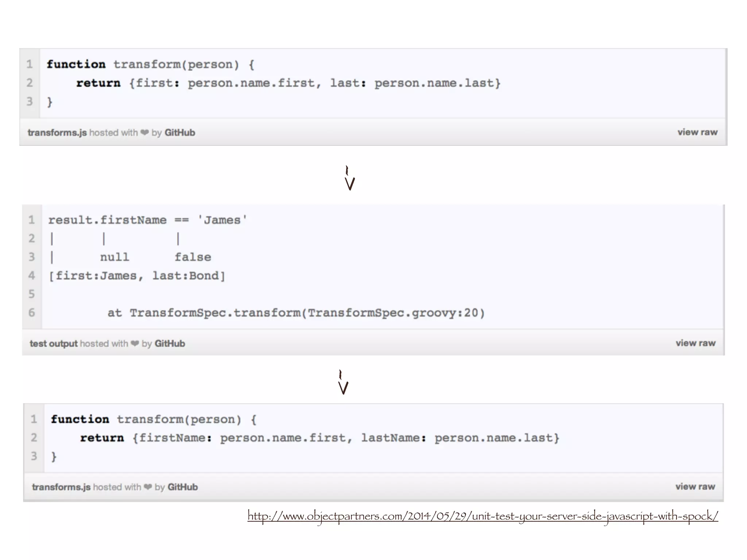Click the 'false' value in test output
747x560 pixels.
[193, 257]
